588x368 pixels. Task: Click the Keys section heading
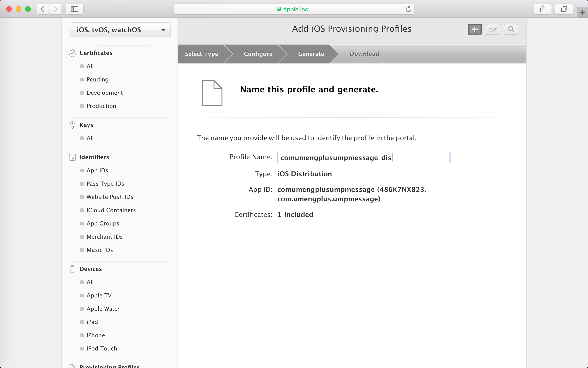(x=86, y=125)
